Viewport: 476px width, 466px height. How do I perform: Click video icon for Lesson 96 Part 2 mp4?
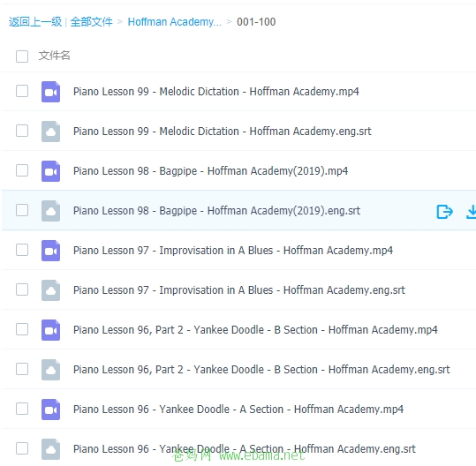coord(50,330)
